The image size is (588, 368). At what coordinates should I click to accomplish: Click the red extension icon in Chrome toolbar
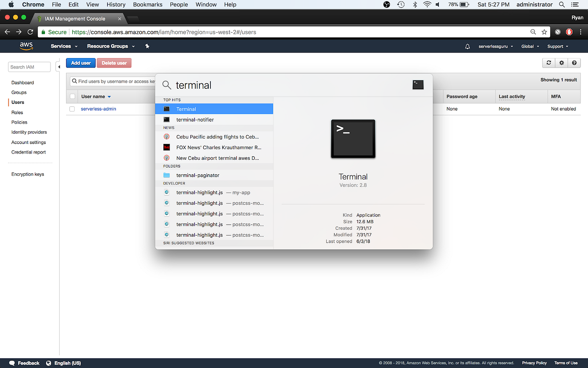point(569,32)
